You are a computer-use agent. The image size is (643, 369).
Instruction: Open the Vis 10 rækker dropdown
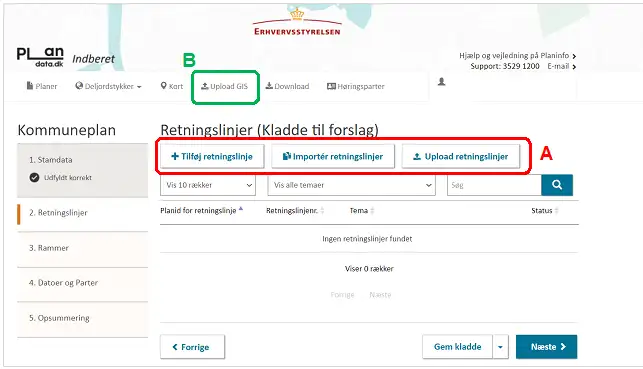[x=208, y=185]
